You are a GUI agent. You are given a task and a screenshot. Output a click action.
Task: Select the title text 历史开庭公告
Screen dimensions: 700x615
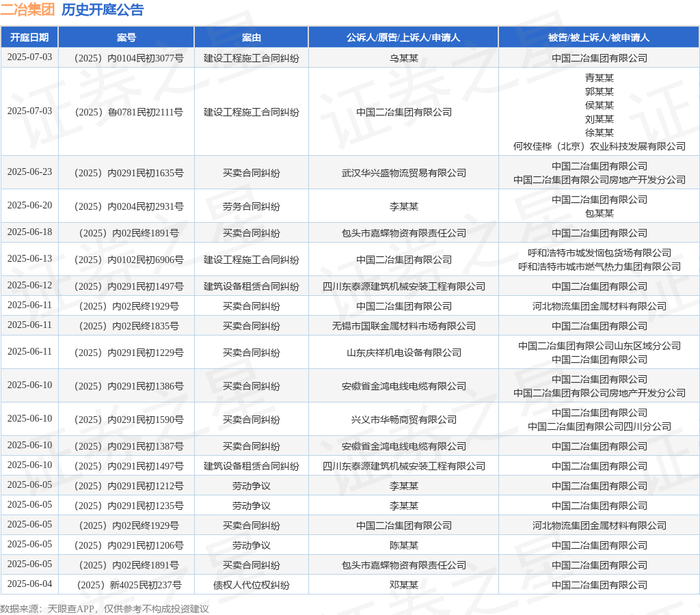(x=103, y=10)
